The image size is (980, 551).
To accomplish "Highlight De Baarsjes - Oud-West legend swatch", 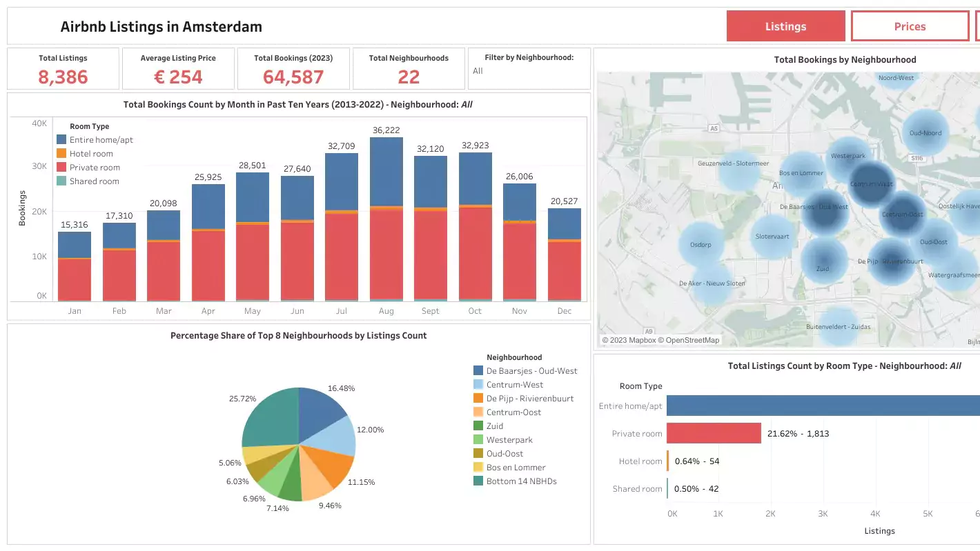I will [x=478, y=370].
